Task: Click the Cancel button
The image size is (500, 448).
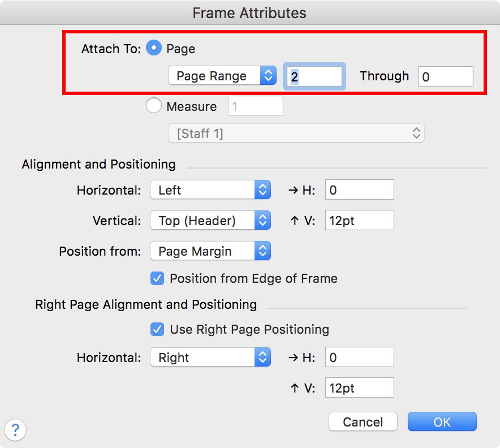Action: 363,422
